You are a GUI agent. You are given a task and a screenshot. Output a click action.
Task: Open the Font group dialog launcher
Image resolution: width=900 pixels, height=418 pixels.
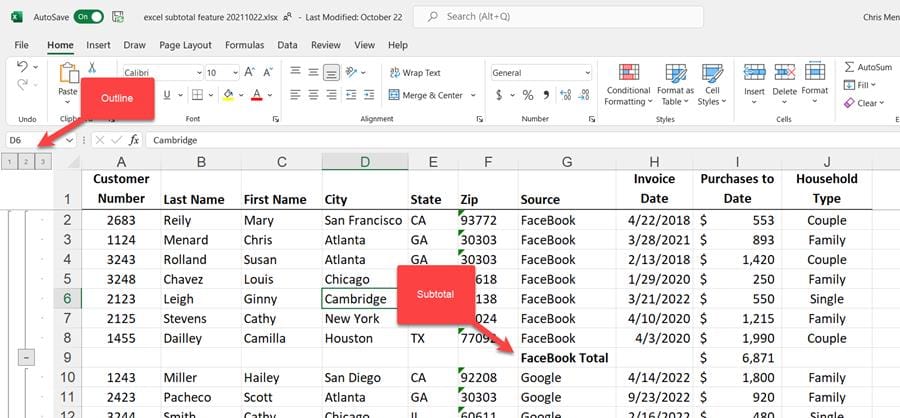pyautogui.click(x=276, y=119)
